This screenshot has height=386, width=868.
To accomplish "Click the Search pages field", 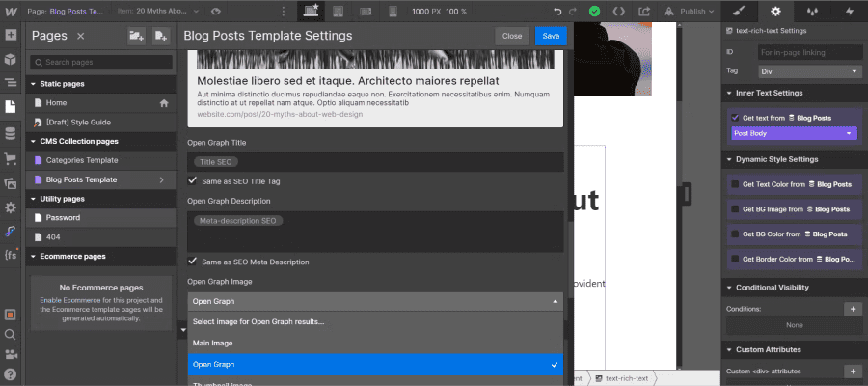I will tap(101, 62).
